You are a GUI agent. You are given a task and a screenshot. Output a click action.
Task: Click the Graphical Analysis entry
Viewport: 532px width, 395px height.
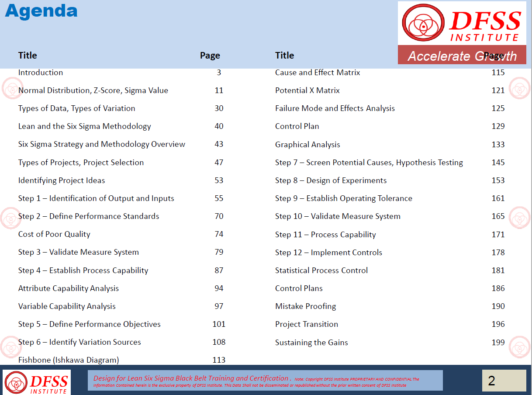(307, 145)
